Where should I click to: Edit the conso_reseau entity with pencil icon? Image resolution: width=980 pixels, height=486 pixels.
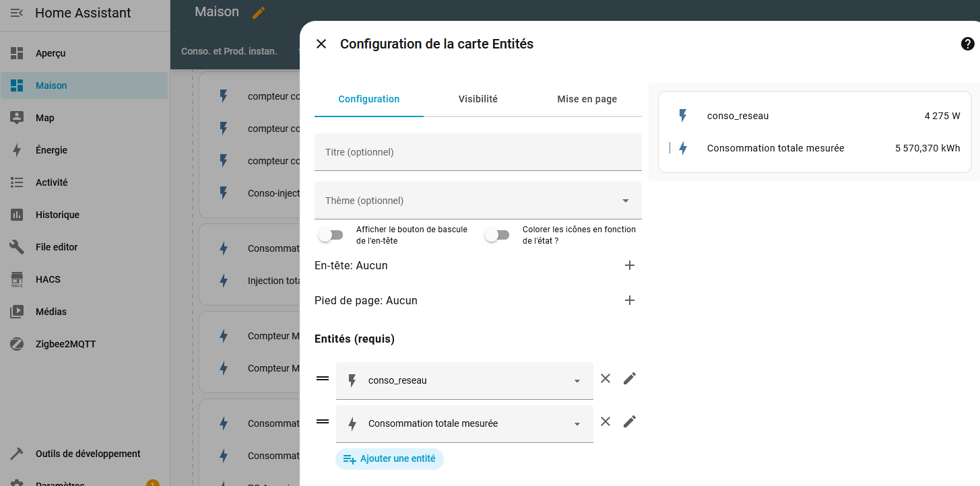(x=629, y=378)
